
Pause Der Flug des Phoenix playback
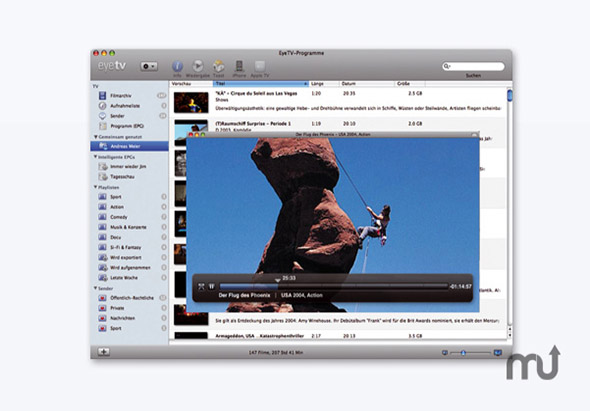(x=212, y=286)
